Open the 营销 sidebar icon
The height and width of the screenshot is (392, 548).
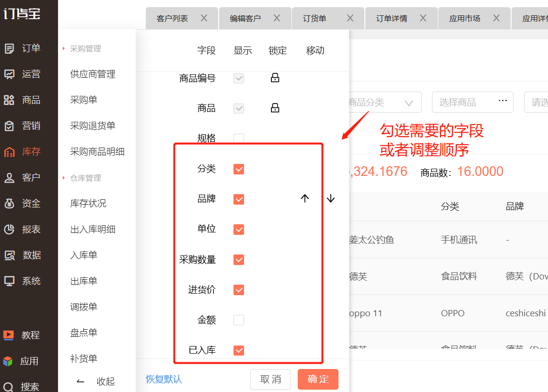click(x=9, y=126)
